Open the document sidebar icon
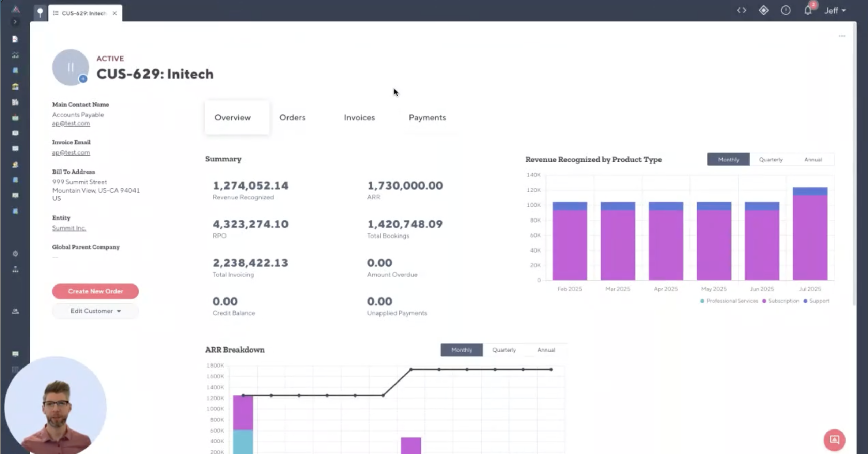868x454 pixels. pos(15,39)
